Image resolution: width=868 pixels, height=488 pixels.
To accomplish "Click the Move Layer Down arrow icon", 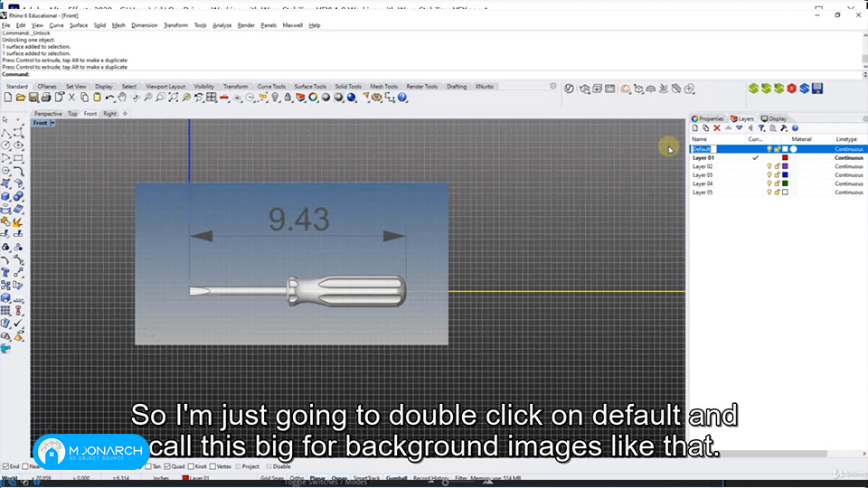I will pyautogui.click(x=739, y=127).
